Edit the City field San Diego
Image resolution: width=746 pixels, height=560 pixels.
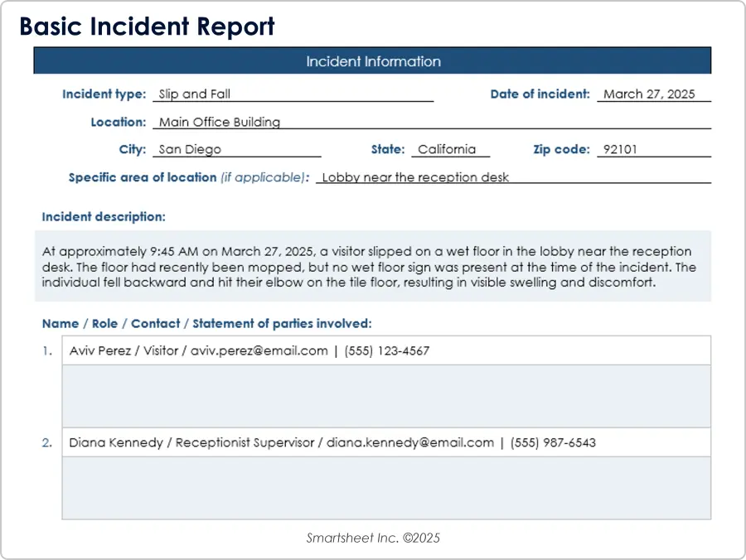[x=236, y=150]
